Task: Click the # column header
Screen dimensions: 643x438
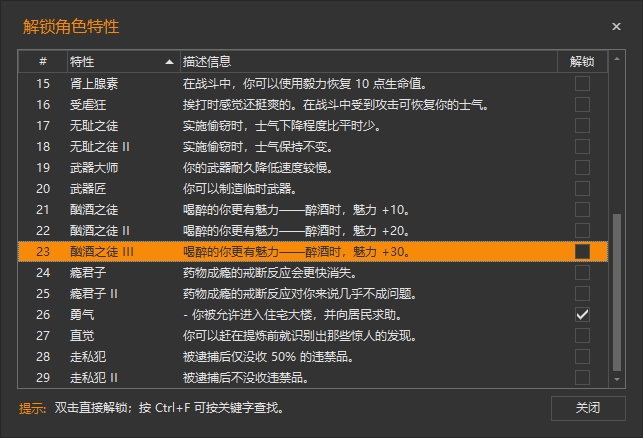Action: [43, 62]
